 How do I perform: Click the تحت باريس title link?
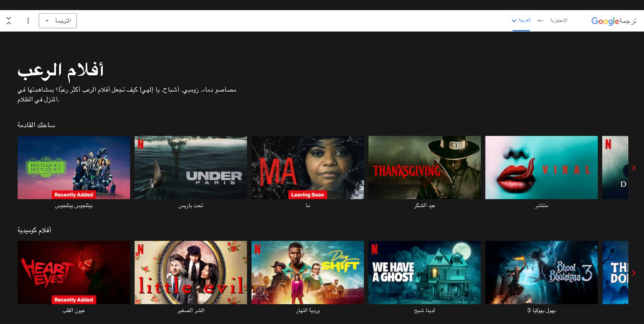click(x=191, y=206)
